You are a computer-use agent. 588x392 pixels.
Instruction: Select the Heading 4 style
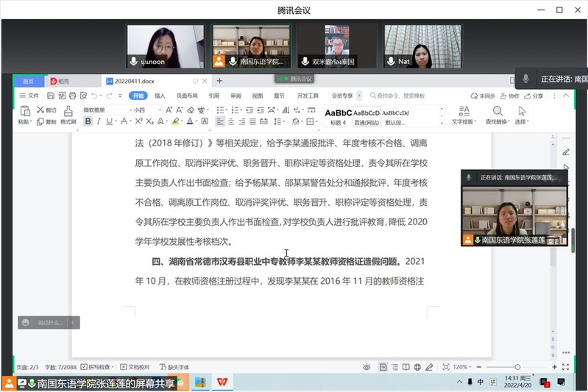(x=338, y=115)
